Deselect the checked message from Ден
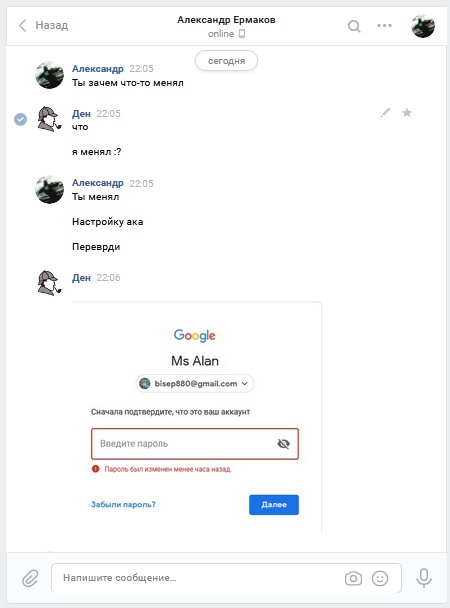The width and height of the screenshot is (450, 608). click(21, 119)
